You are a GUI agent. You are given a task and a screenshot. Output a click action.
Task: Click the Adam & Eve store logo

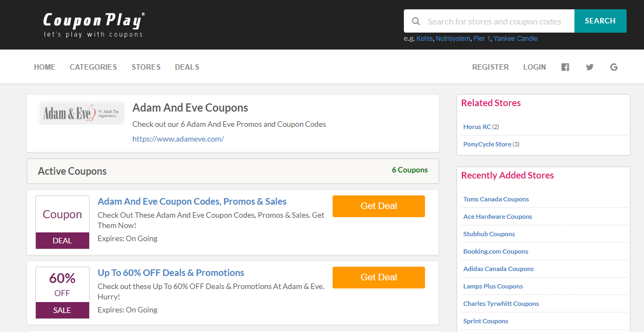[81, 113]
